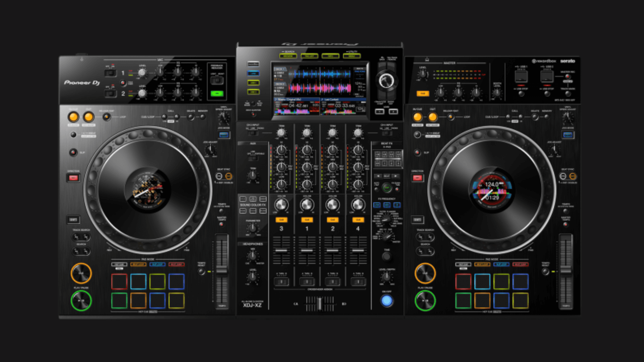
Task: Select the BEAT JUMP pad mode on right deck
Action: coord(521,264)
